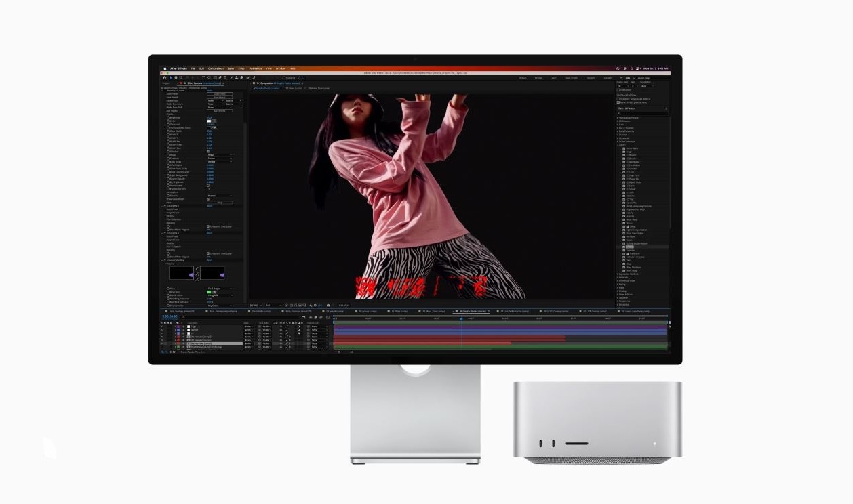
Task: Switch to the Default workspace
Action: pos(523,78)
